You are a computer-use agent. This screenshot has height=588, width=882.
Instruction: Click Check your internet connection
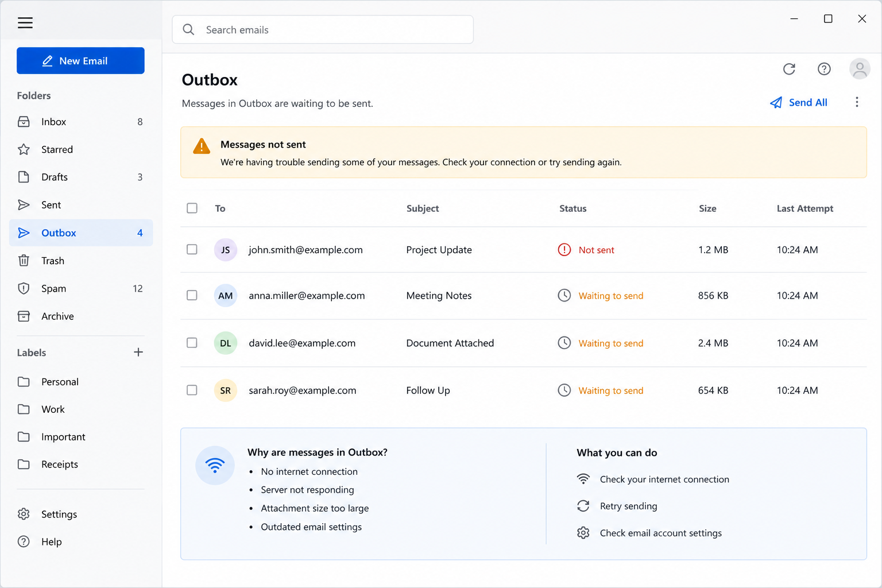pyautogui.click(x=653, y=479)
